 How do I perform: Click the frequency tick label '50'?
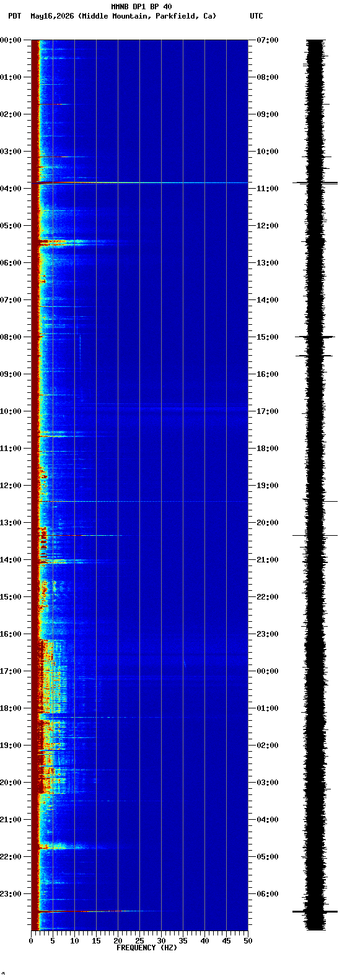pyautogui.click(x=248, y=941)
